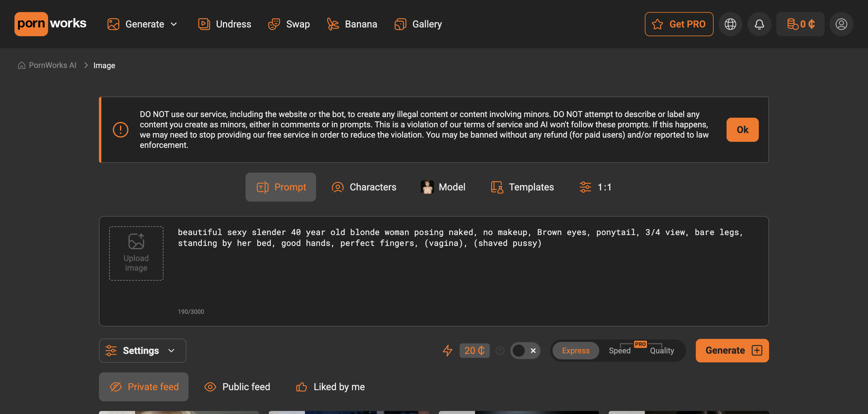
Task: Open the Undress tool
Action: (225, 24)
